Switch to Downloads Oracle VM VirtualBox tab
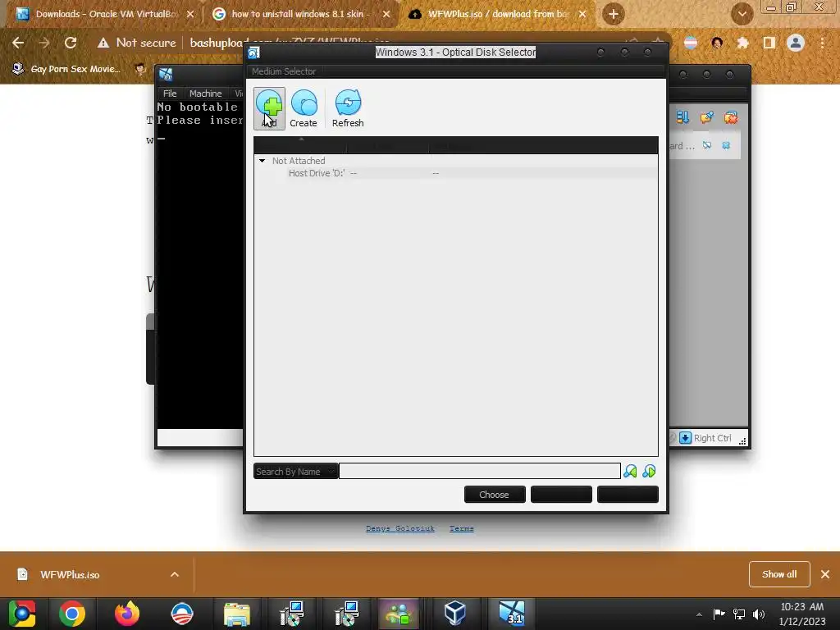The width and height of the screenshot is (840, 630). click(x=104, y=14)
